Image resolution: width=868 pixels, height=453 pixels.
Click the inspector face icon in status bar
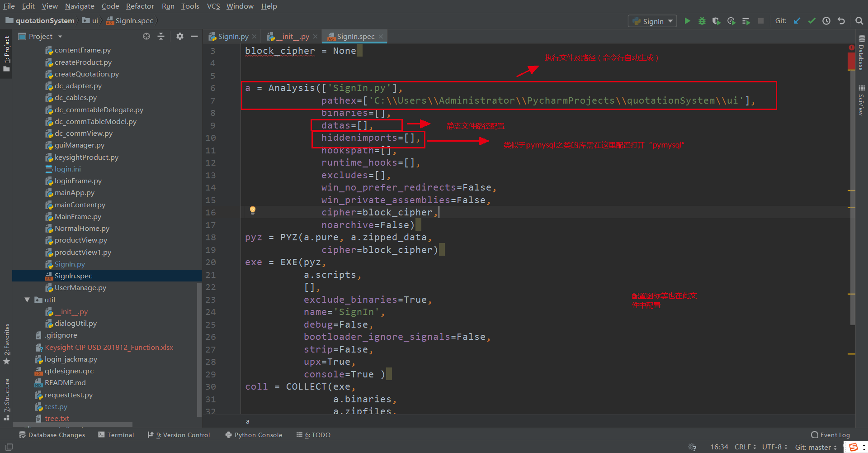pos(692,447)
